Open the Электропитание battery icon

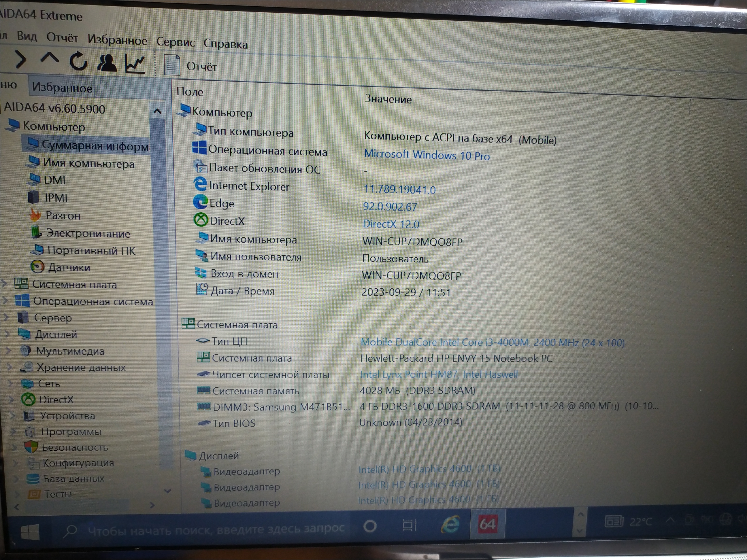pyautogui.click(x=36, y=232)
